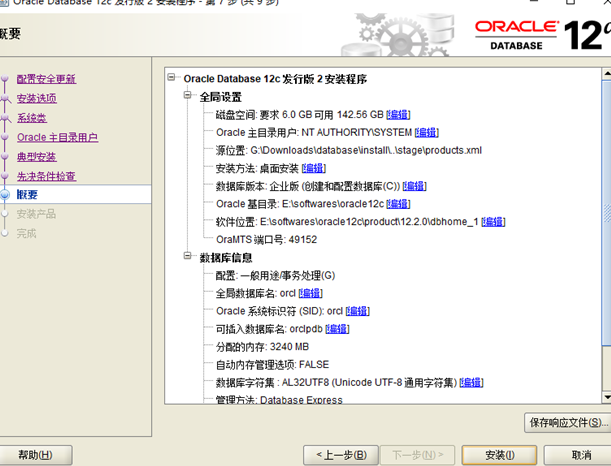Select the current 概要 step

point(27,194)
